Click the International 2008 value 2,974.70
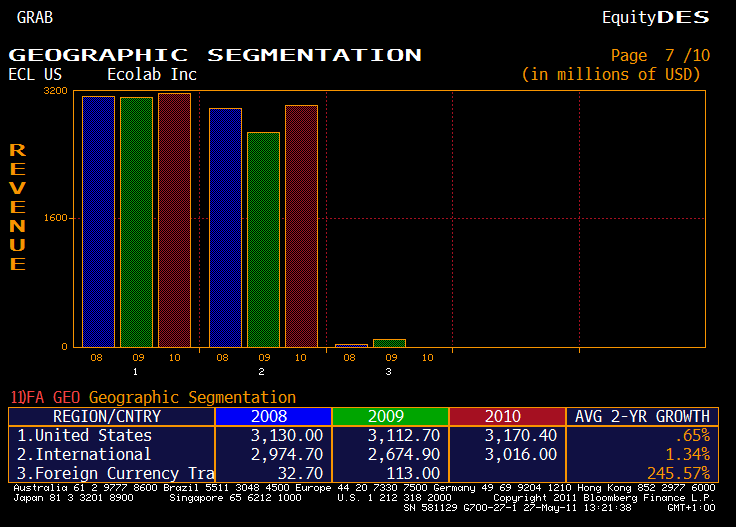736x527 pixels. pyautogui.click(x=291, y=454)
